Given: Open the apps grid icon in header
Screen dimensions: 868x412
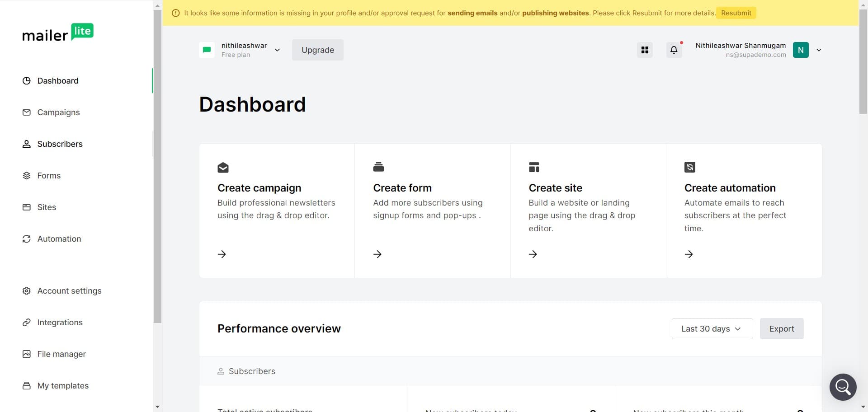Looking at the screenshot, I should coord(645,50).
